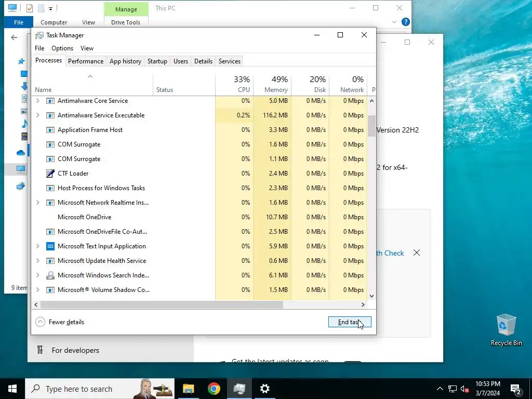Click the help icon in This PC window
532x399 pixels.
[x=405, y=22]
